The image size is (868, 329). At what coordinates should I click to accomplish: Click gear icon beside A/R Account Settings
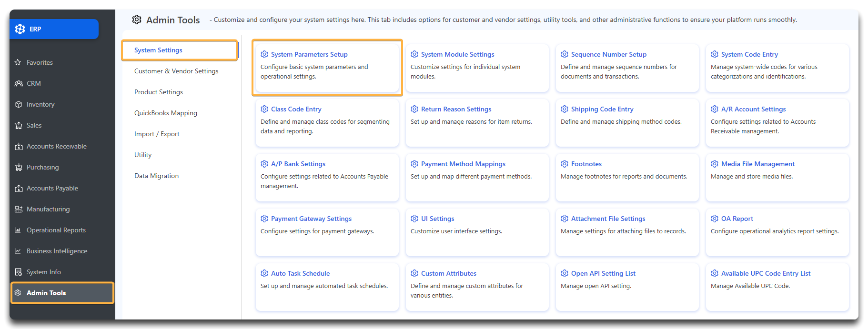click(715, 109)
